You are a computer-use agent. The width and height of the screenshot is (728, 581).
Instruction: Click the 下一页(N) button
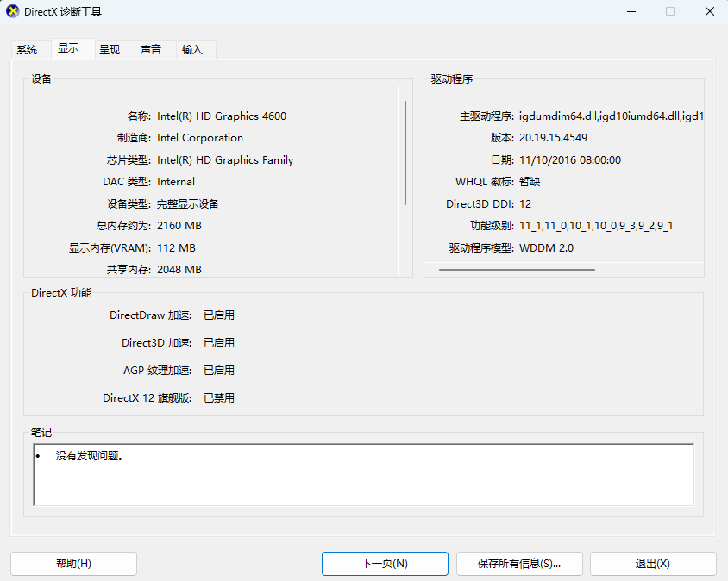[x=385, y=564]
